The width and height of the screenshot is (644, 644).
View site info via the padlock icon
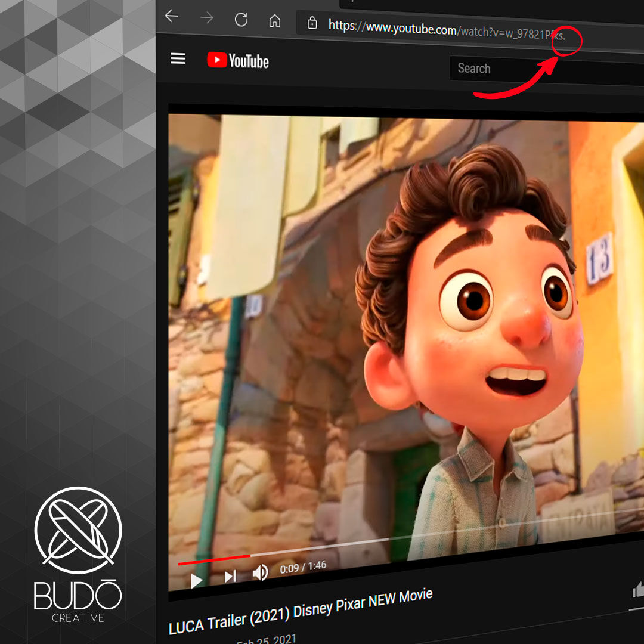pyautogui.click(x=312, y=23)
